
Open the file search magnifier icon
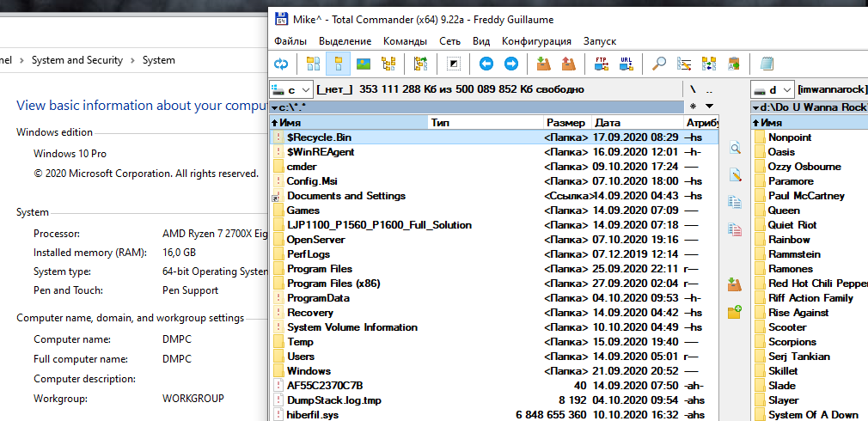click(659, 64)
